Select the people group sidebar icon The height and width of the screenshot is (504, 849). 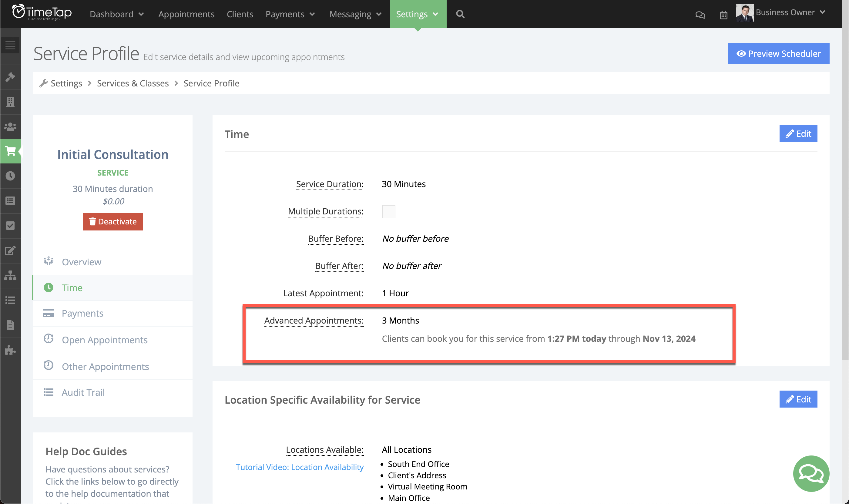[x=11, y=127]
